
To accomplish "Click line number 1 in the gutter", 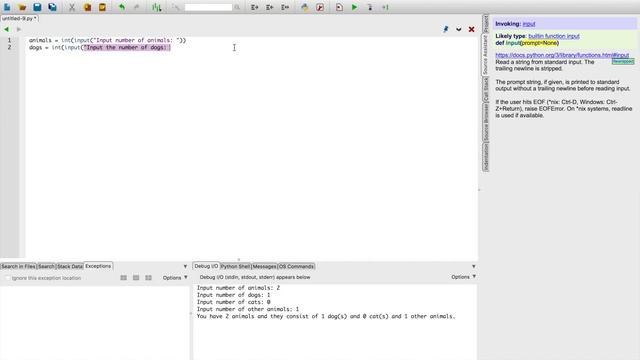I will [9, 40].
